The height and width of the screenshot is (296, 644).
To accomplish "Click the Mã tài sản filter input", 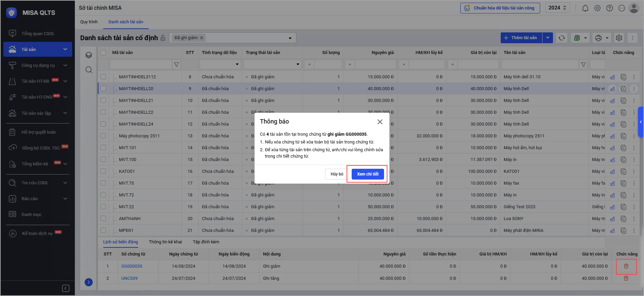I will (141, 64).
